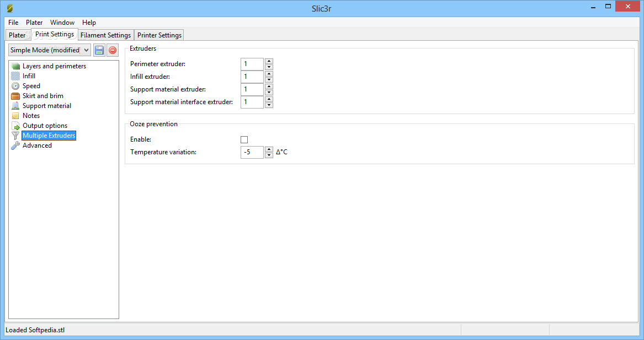
Task: Click status bar text Loaded Softpedia.stl
Action: click(x=35, y=330)
